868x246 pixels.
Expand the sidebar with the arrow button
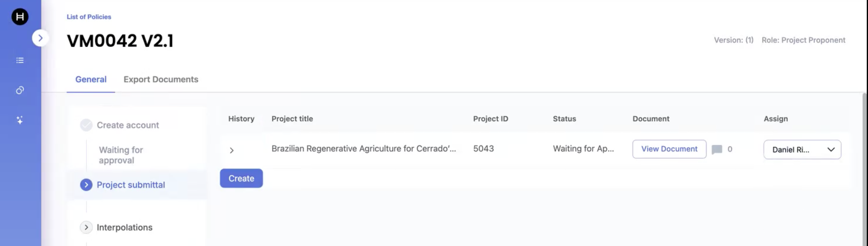[41, 38]
